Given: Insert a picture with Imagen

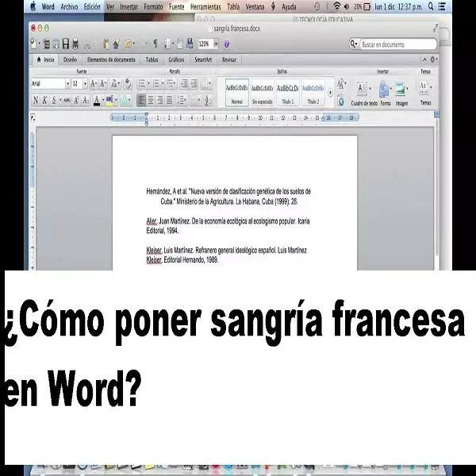Looking at the screenshot, I should [x=401, y=94].
